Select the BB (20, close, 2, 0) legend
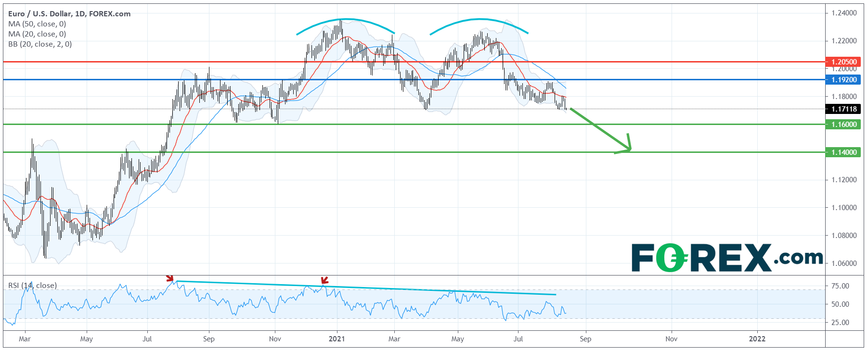 40,44
